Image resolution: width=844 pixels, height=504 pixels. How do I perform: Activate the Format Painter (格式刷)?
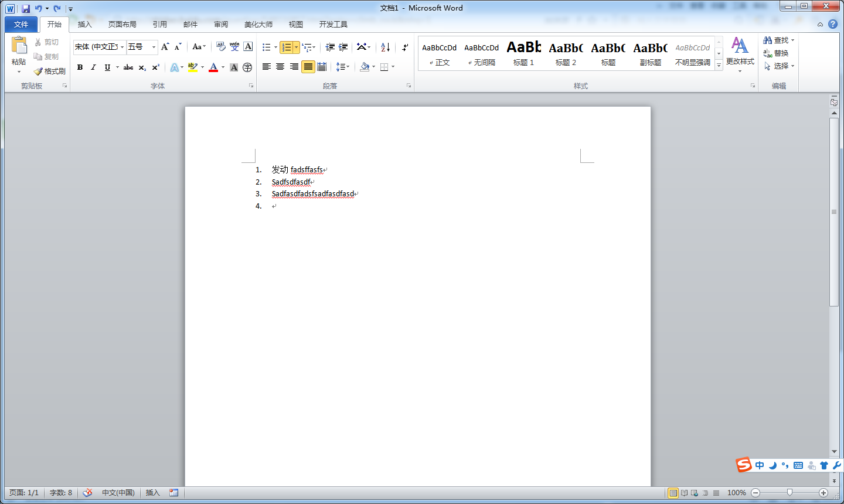click(x=49, y=71)
